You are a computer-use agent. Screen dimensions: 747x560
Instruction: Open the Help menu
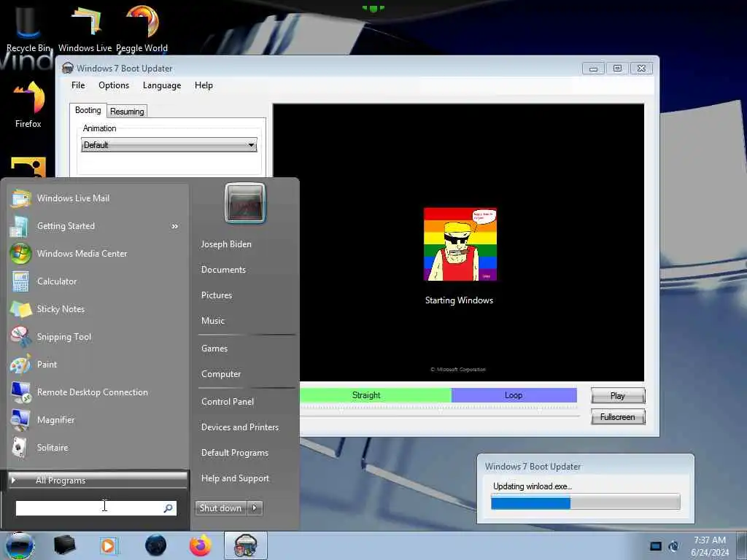204,85
